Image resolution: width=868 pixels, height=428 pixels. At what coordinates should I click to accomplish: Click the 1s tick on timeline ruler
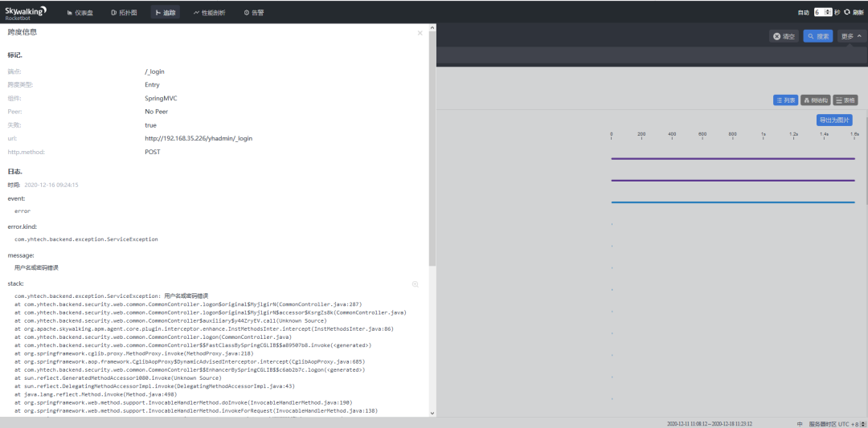(x=763, y=134)
